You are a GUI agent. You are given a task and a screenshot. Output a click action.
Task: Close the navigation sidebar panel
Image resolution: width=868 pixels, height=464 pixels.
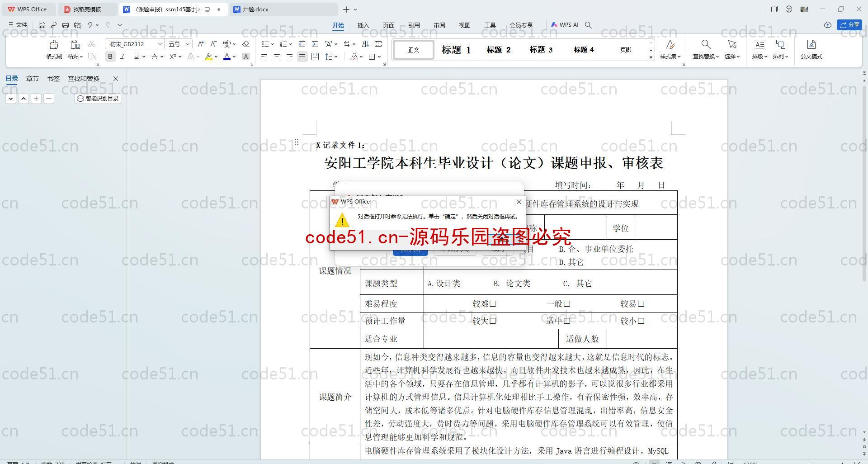tap(115, 78)
